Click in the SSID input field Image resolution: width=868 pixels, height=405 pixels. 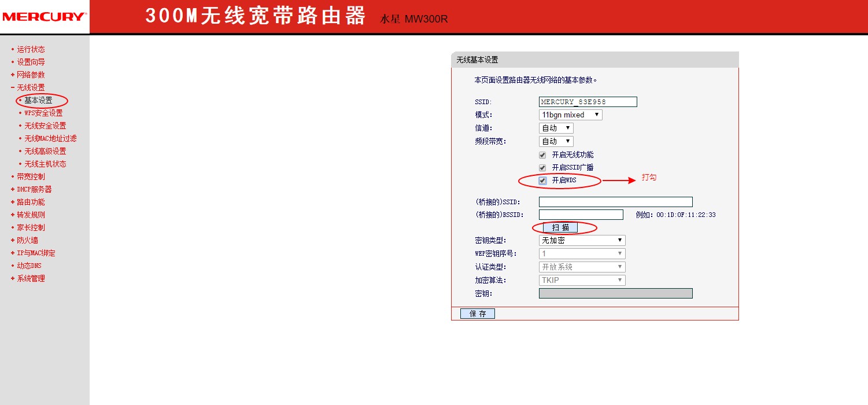[587, 101]
